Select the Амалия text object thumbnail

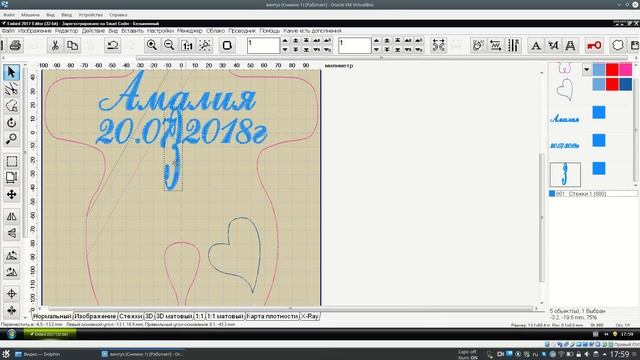[x=565, y=119]
